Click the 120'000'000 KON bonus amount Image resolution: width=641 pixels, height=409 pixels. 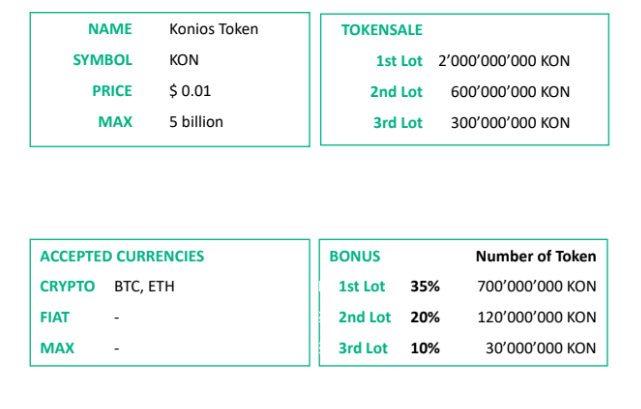(537, 317)
